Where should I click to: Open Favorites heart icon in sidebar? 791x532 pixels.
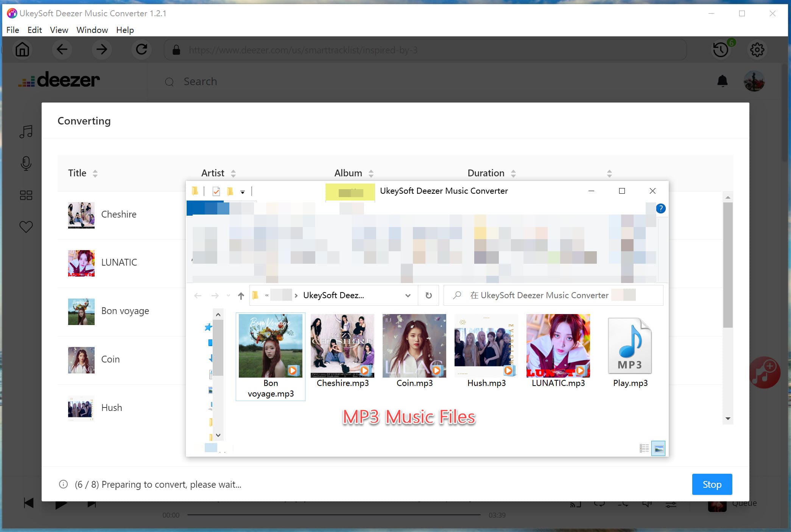26,227
